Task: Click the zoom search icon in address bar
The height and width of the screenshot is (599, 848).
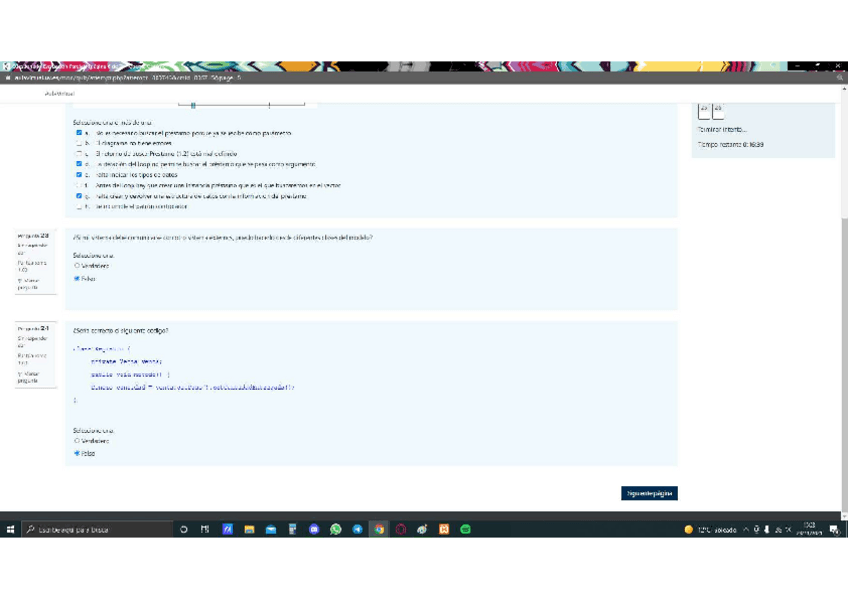Action: click(x=839, y=78)
